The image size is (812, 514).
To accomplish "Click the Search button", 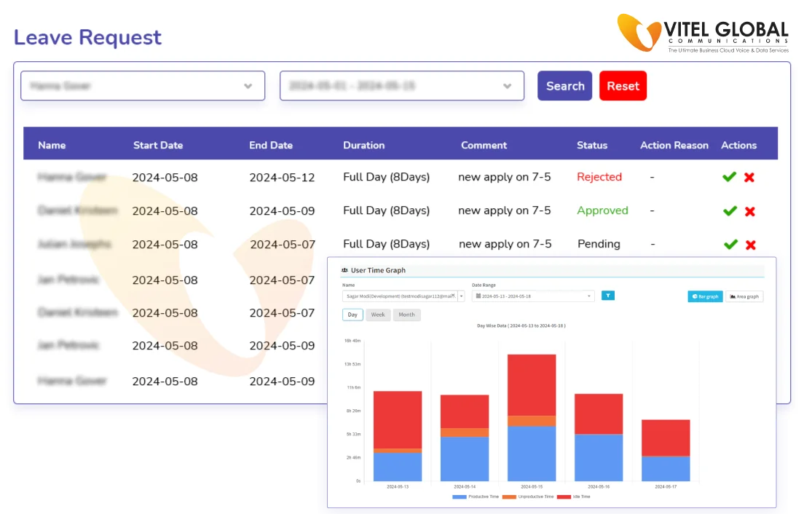I will point(564,86).
